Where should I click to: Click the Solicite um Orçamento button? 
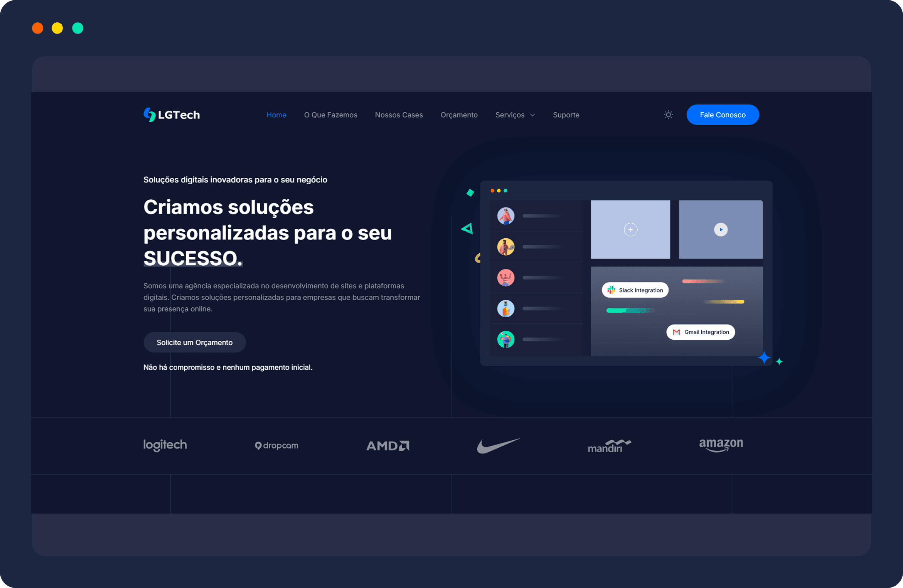coord(194,342)
